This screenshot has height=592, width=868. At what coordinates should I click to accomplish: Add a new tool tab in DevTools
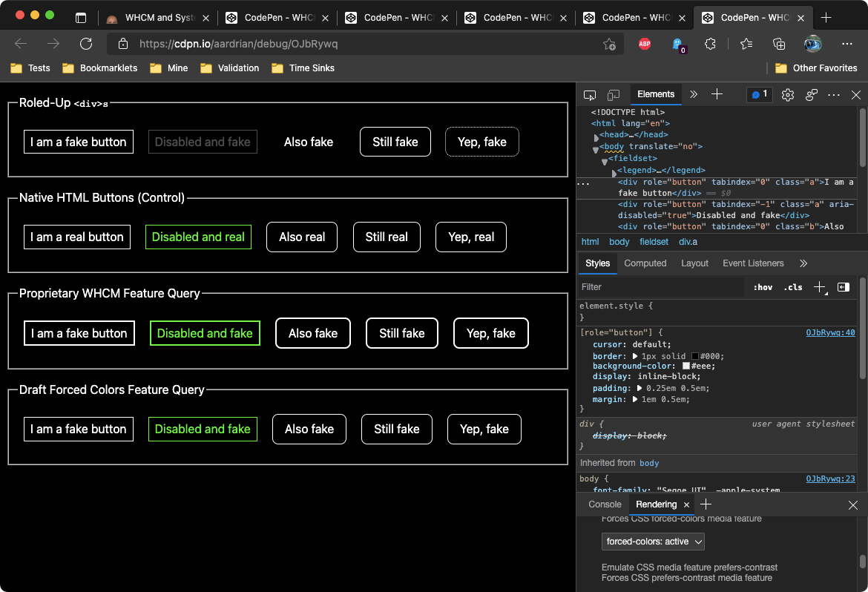point(717,95)
